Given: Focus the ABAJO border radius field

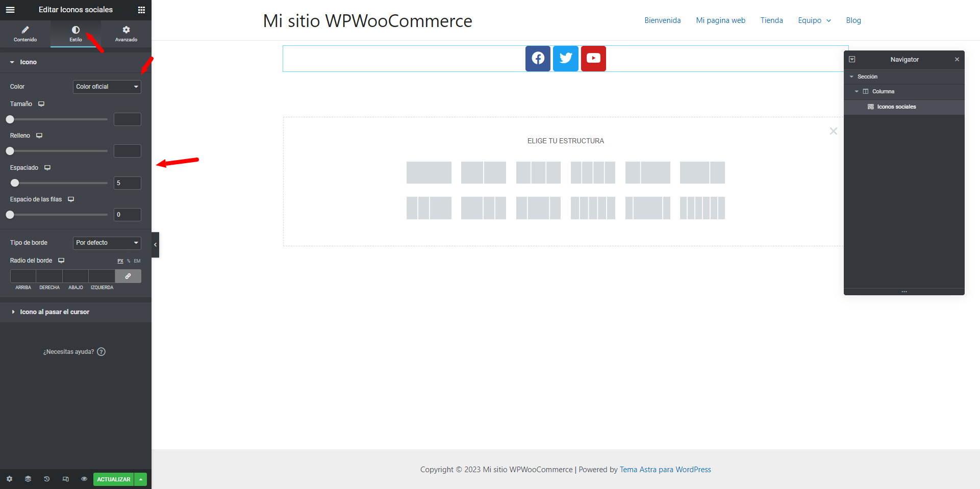Looking at the screenshot, I should 76,276.
